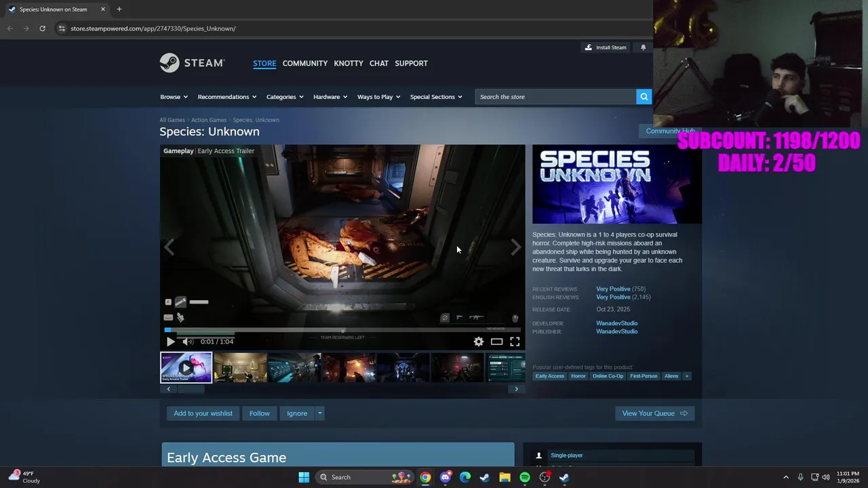
Task: Select the Aliens tag
Action: coord(671,376)
